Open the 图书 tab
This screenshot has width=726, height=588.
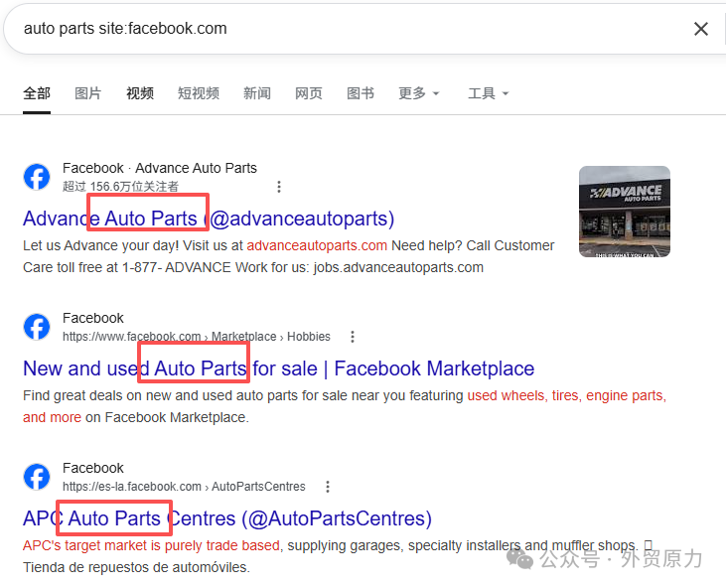(361, 93)
